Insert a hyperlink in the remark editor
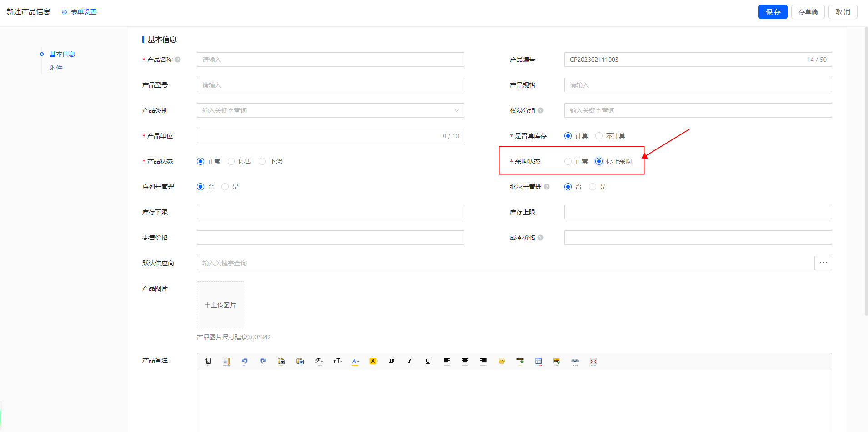Viewport: 868px width, 432px height. [x=575, y=362]
